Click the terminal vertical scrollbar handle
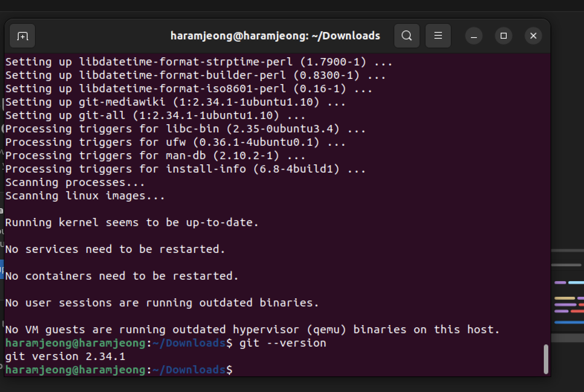 (x=546, y=359)
